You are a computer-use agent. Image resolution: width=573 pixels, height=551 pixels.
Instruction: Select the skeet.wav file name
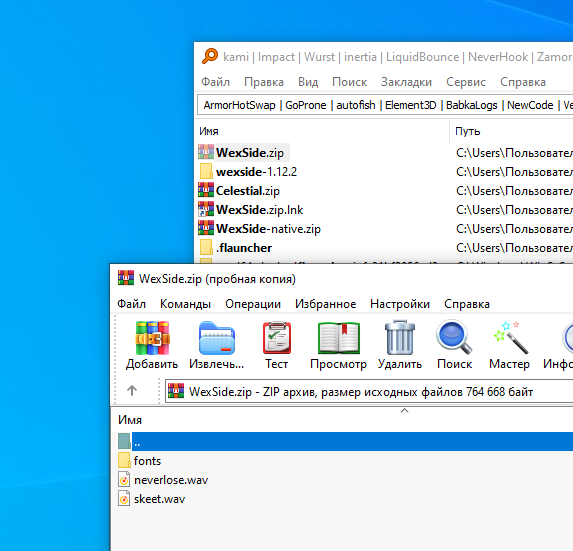tap(159, 499)
